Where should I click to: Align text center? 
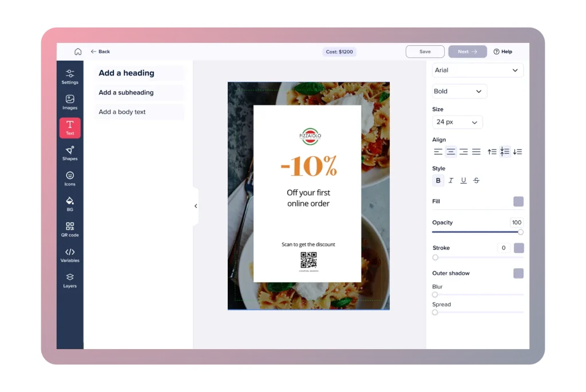451,152
